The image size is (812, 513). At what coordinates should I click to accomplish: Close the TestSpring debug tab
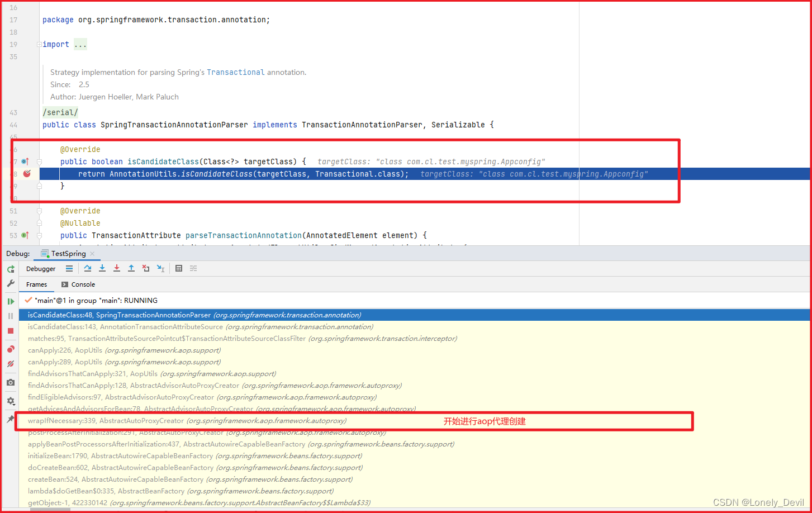92,254
